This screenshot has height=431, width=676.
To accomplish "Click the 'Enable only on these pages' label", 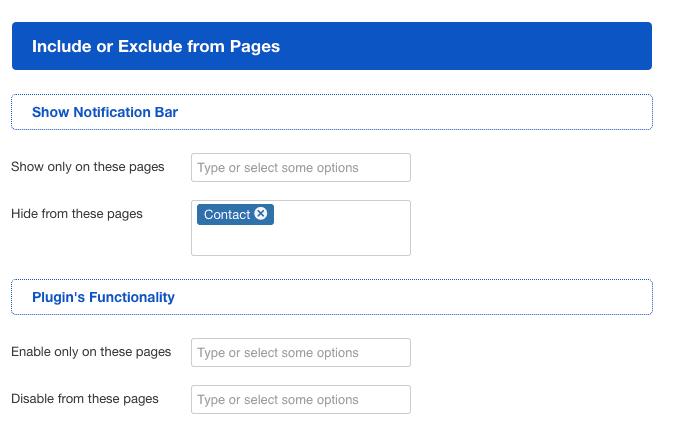I will point(90,352).
